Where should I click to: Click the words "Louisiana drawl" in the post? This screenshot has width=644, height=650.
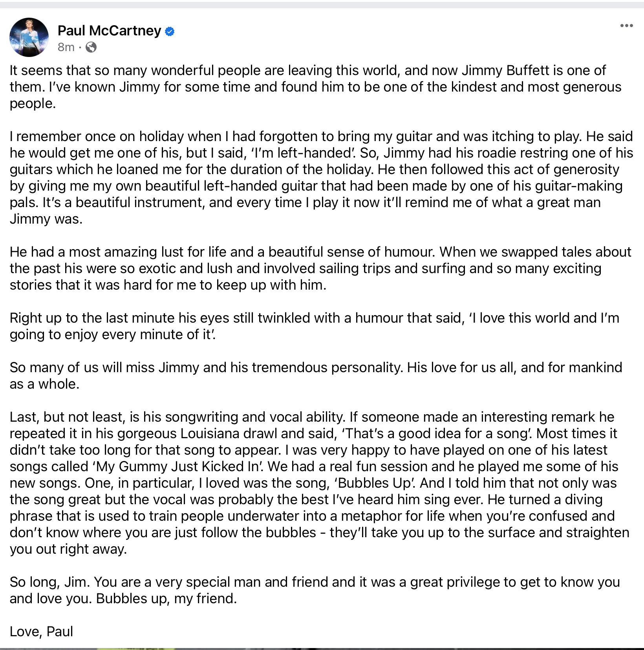point(229,433)
